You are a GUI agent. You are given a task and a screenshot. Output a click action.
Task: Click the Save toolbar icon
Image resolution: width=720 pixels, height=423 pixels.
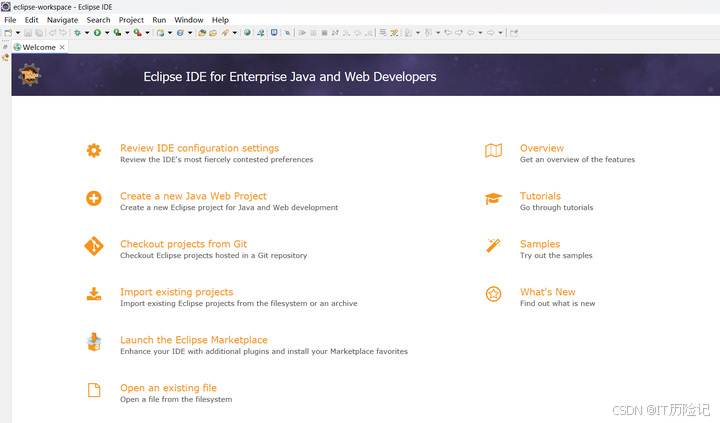coord(28,33)
